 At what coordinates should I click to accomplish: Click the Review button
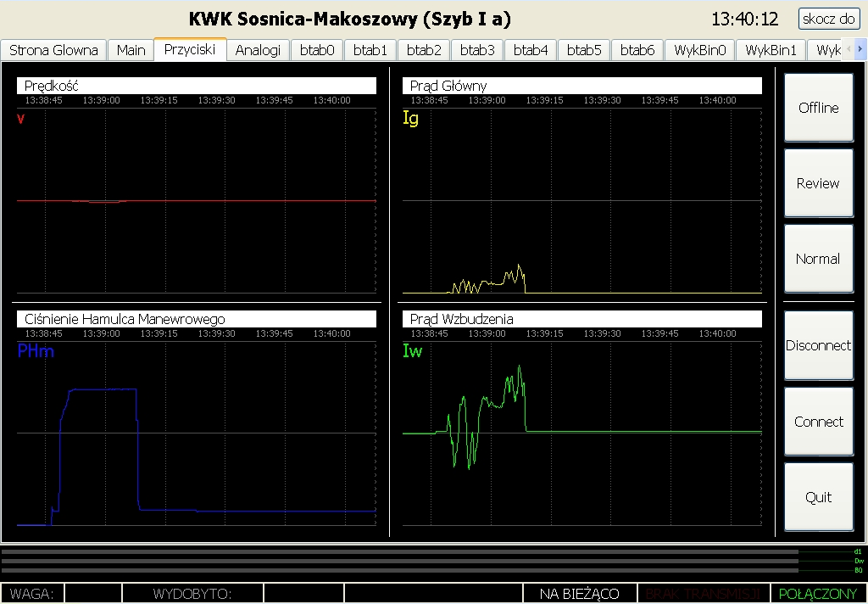click(x=819, y=183)
